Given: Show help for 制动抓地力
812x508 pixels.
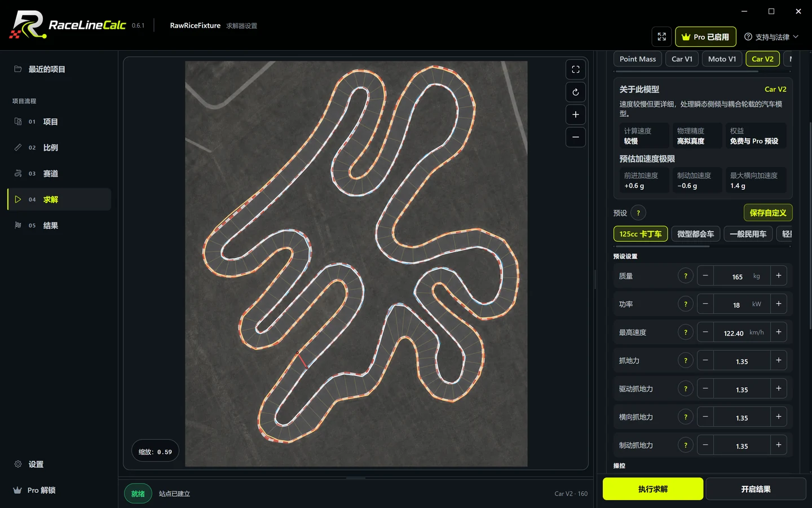Looking at the screenshot, I should coord(686,445).
